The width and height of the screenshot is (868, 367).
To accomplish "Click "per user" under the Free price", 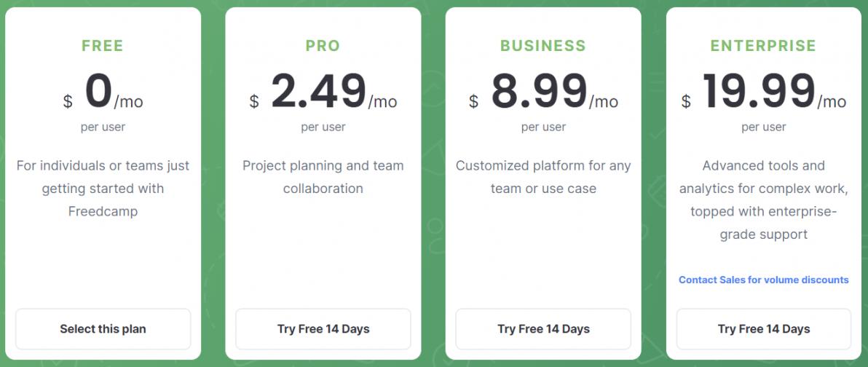I will (103, 127).
